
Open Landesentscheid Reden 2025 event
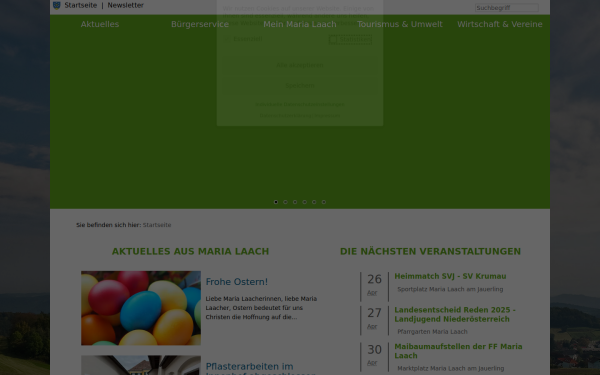click(455, 314)
